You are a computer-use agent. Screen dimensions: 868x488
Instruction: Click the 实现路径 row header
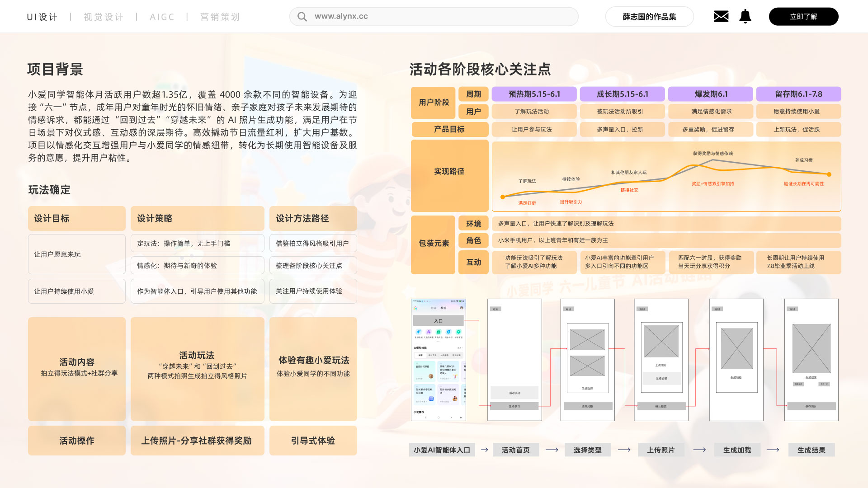(x=449, y=176)
